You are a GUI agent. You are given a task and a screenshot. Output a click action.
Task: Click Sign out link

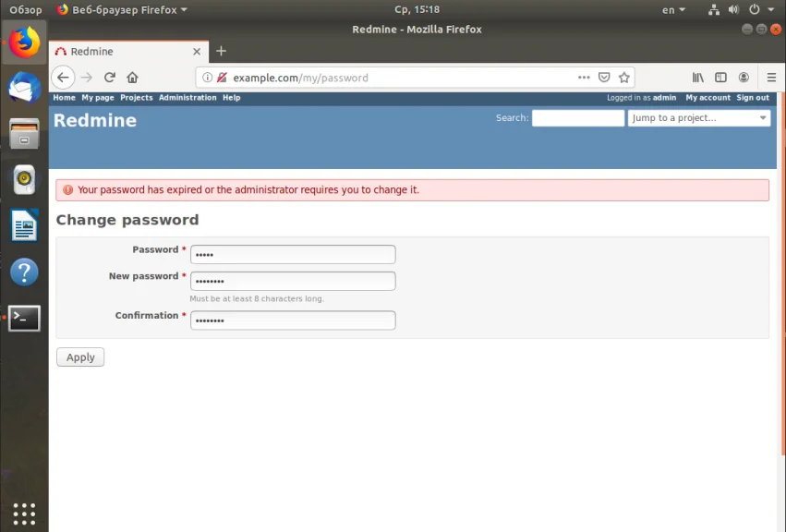pyautogui.click(x=753, y=98)
